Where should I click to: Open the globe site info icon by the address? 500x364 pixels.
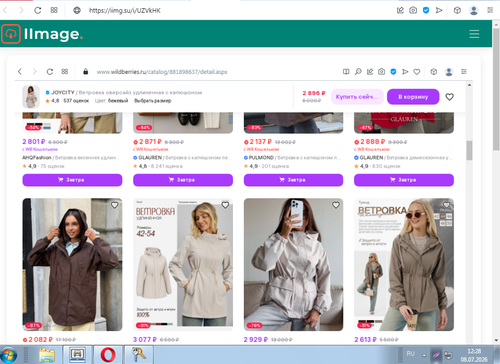click(x=77, y=10)
